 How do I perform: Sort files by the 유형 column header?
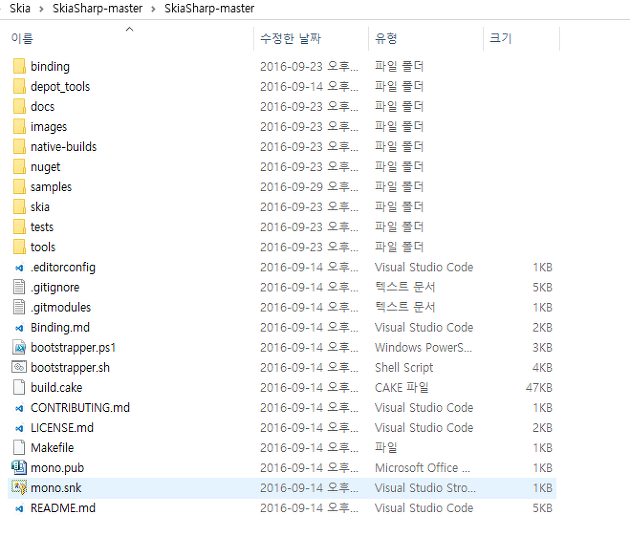click(426, 38)
